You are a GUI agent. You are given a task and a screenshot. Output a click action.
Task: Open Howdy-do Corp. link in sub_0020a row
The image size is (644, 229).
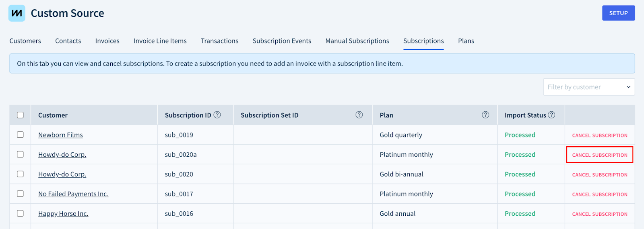pos(62,155)
